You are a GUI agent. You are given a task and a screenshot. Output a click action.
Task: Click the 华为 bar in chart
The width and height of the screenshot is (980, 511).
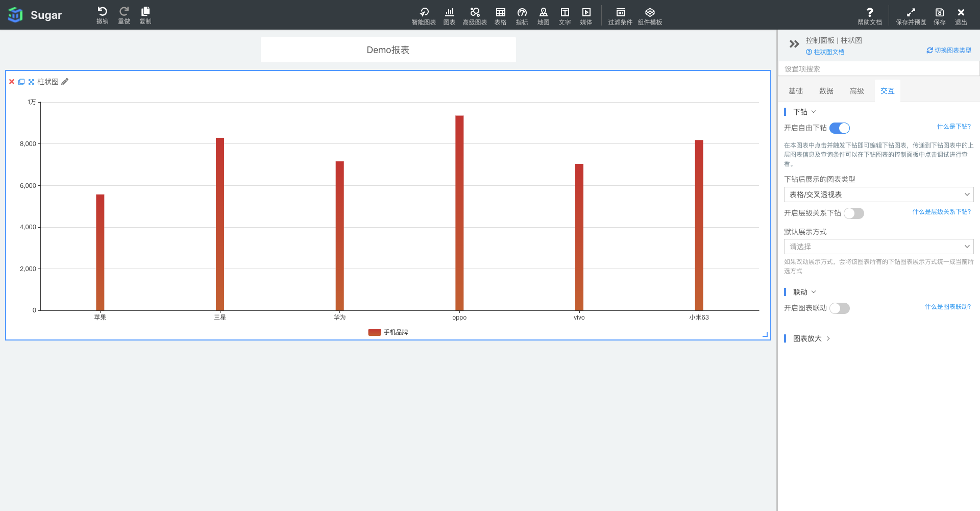click(340, 236)
